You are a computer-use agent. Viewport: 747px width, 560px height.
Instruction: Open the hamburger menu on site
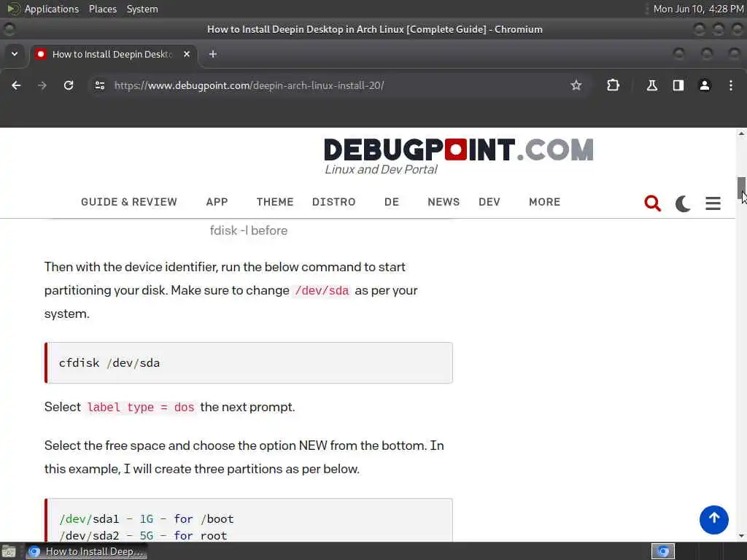point(713,203)
